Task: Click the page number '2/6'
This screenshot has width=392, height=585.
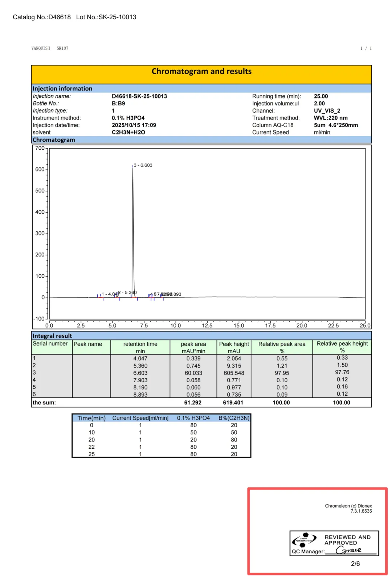Action: (x=355, y=564)
